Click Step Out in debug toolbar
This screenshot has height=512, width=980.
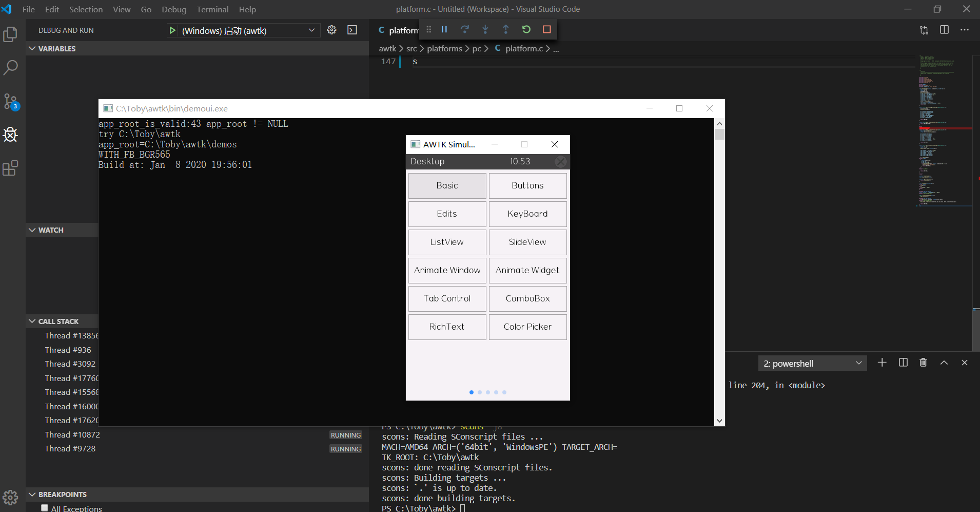point(506,29)
